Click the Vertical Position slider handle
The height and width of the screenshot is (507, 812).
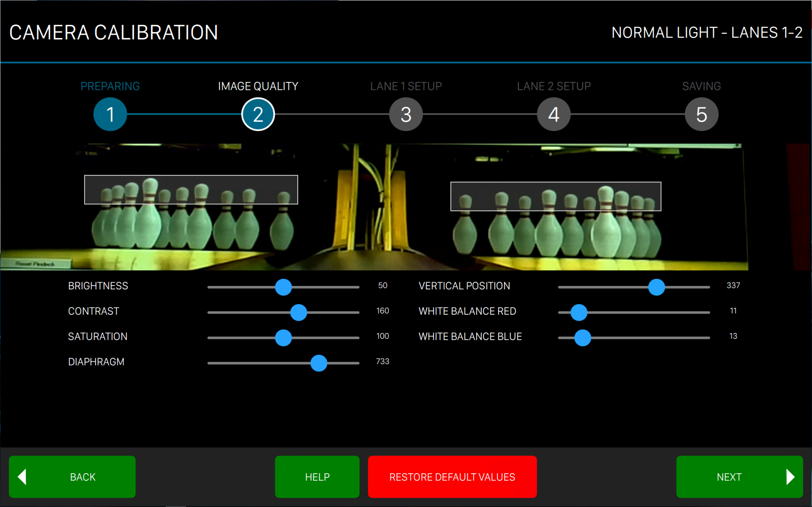pos(656,287)
